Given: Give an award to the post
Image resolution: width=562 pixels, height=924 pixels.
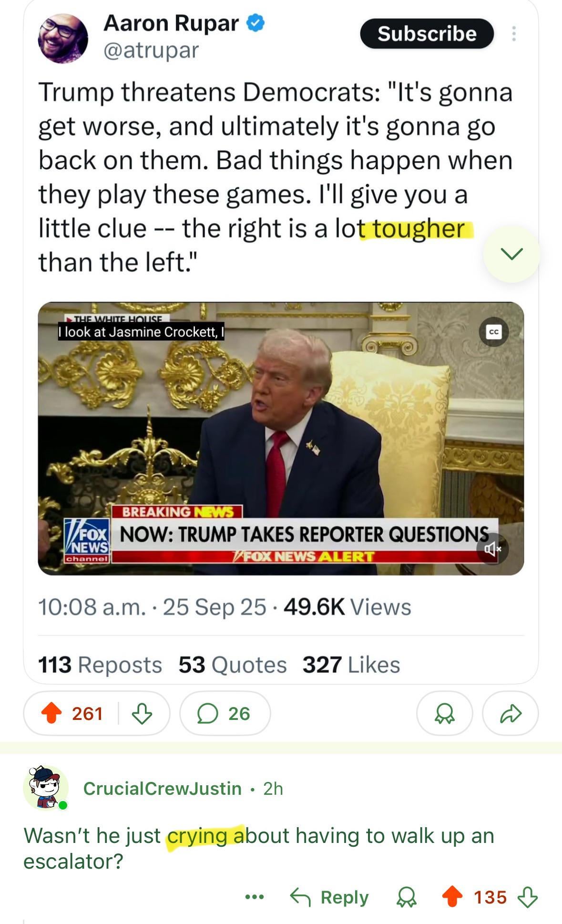Looking at the screenshot, I should pos(445,713).
